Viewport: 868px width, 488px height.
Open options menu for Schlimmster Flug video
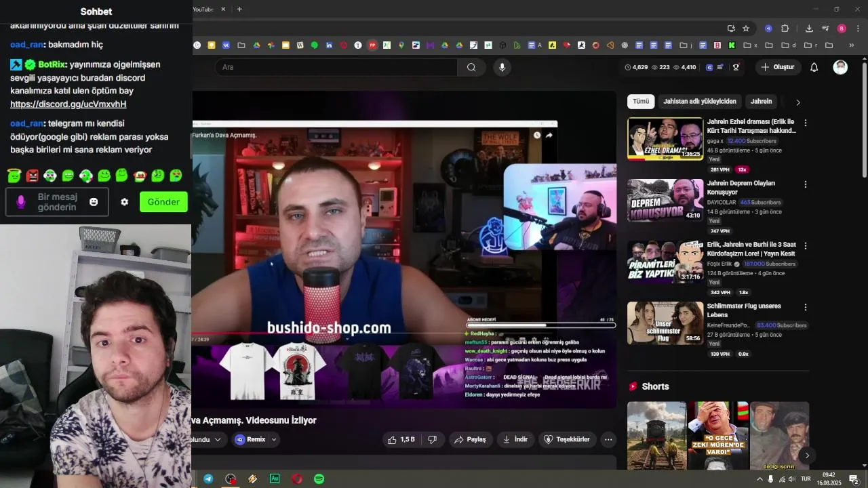[806, 307]
